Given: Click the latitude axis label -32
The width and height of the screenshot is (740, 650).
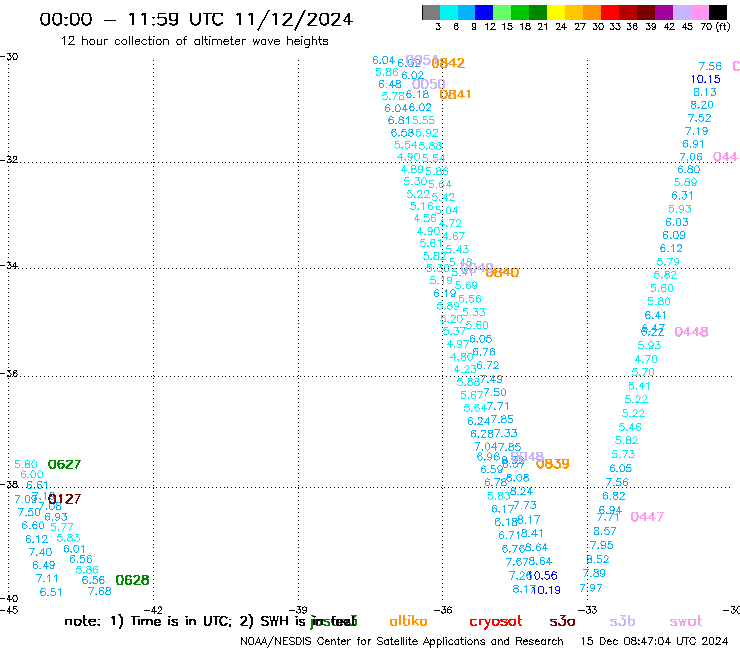Looking at the screenshot, I should tap(9, 160).
